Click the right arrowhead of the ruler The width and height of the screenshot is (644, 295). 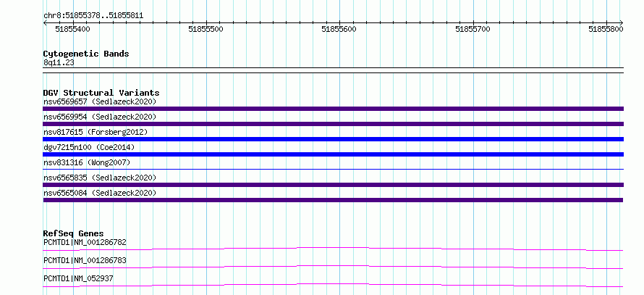tap(622, 22)
